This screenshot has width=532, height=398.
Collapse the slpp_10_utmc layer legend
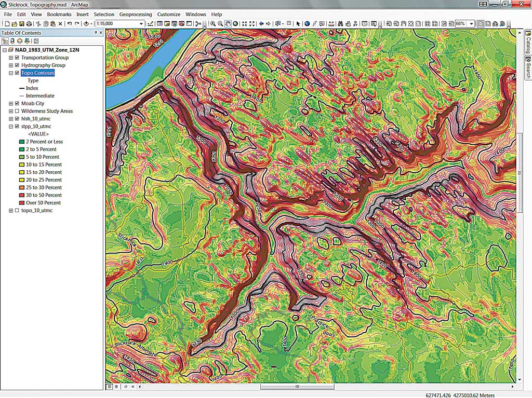11,126
